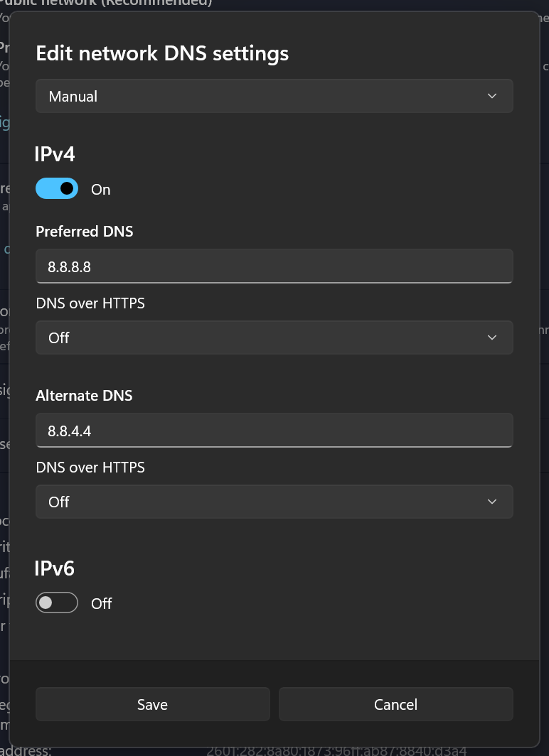Screen dimensions: 549x756
Task: Click the IPv6 section heading
Action: (55, 568)
